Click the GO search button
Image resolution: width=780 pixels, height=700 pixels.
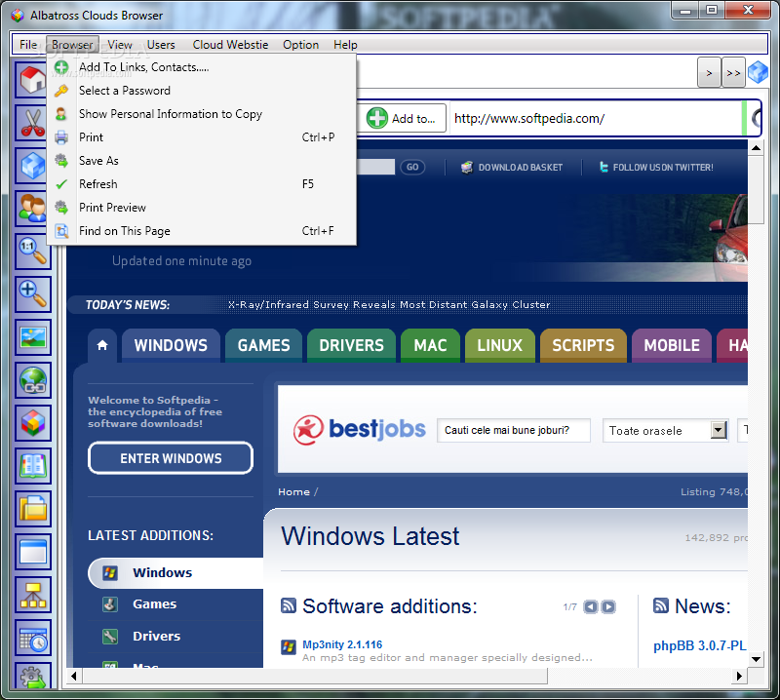[412, 167]
